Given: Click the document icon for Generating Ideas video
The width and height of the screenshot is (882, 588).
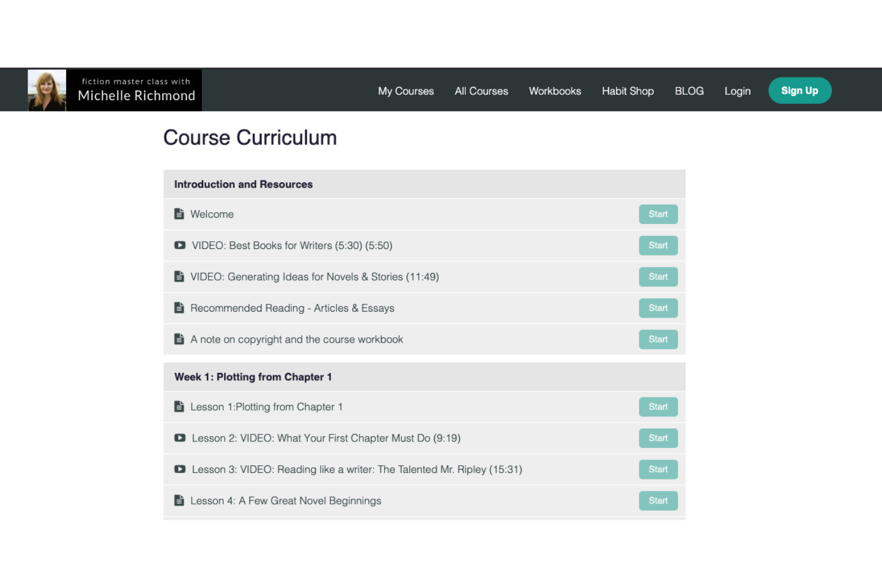Looking at the screenshot, I should [x=179, y=276].
